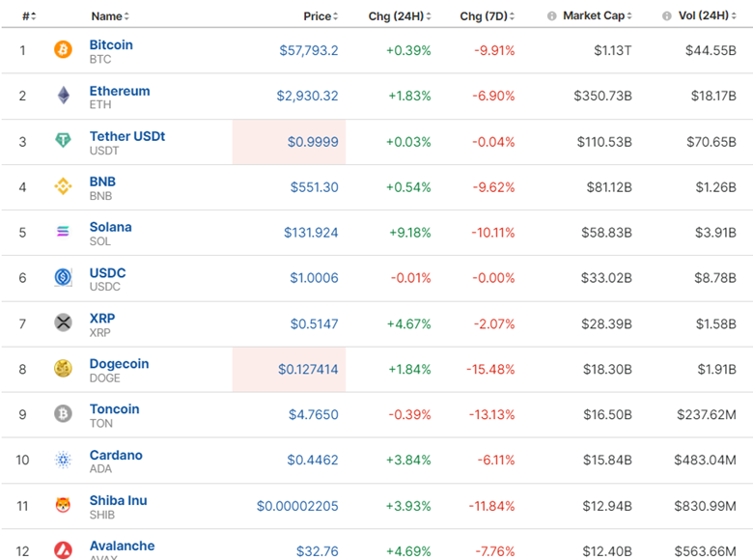Click highlighted Dogecoin price $0.127414
This screenshot has height=560, width=753.
click(x=308, y=369)
